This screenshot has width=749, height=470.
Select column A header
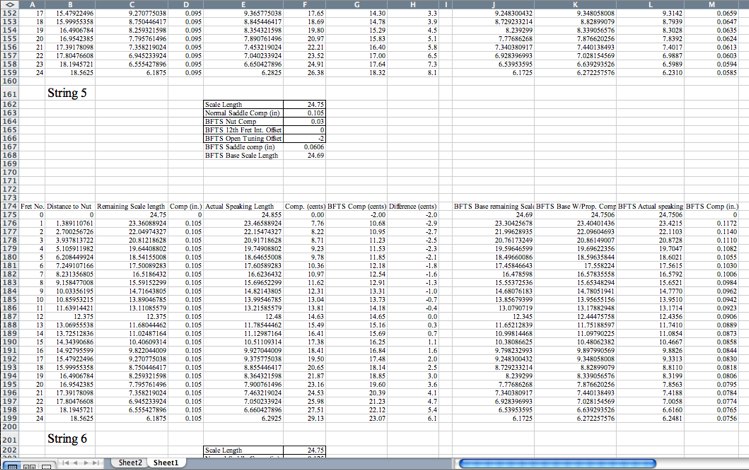(32, 4)
